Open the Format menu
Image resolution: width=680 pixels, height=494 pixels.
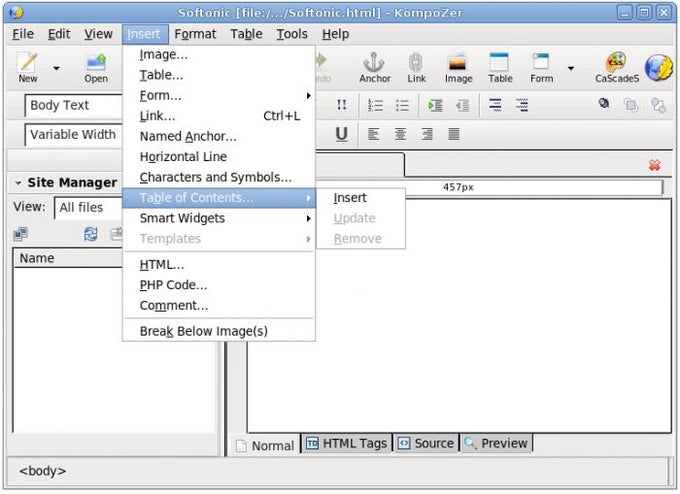pyautogui.click(x=195, y=34)
